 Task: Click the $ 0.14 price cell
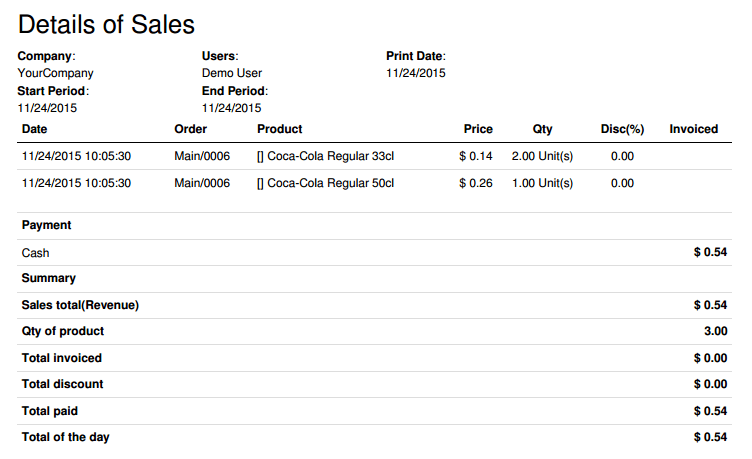pyautogui.click(x=476, y=156)
